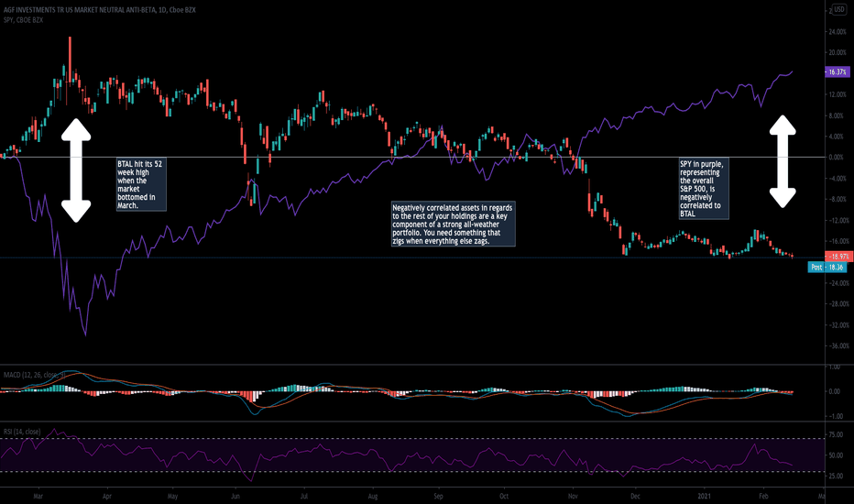The image size is (854, 504).
Task: Select the 'SPY in purple' text note
Action: [704, 189]
